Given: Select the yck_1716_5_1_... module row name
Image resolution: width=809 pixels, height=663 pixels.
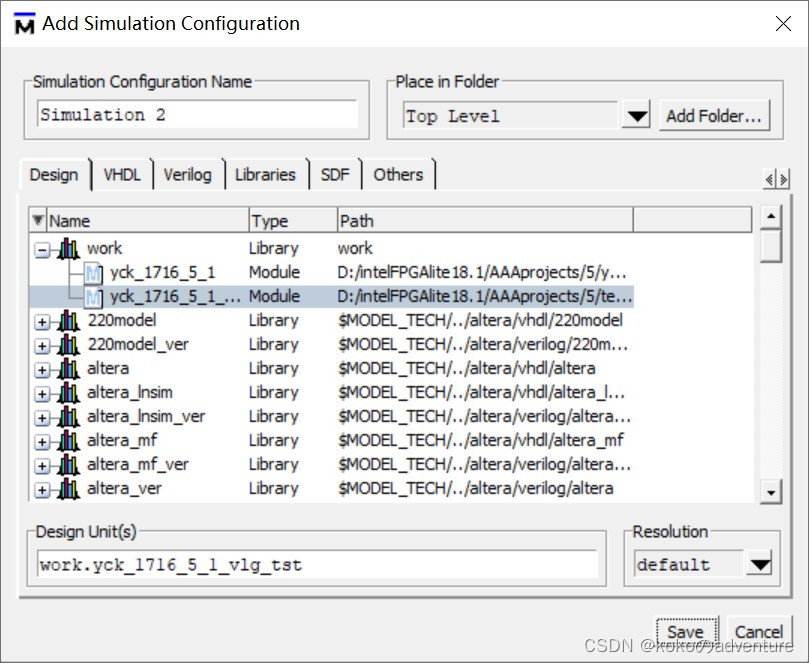Looking at the screenshot, I should 175,297.
